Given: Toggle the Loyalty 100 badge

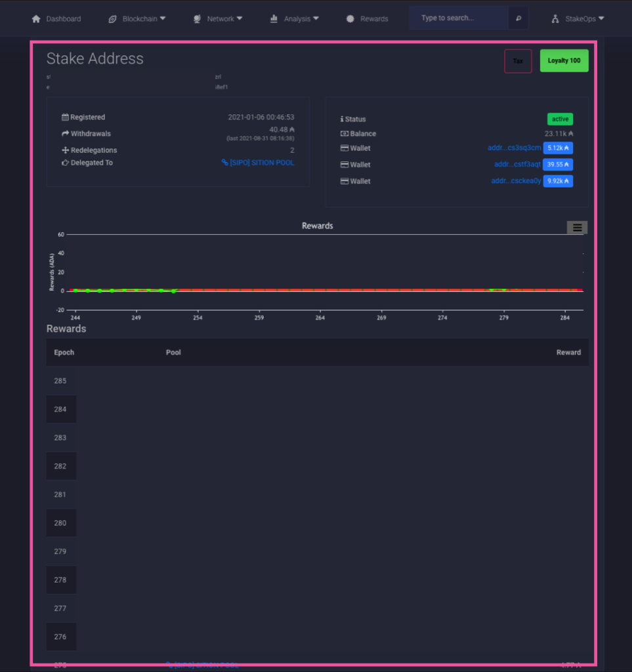Looking at the screenshot, I should pos(564,60).
